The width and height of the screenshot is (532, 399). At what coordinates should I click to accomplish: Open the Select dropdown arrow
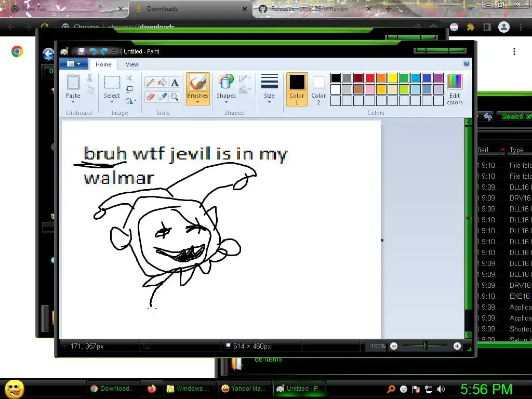coord(112,102)
